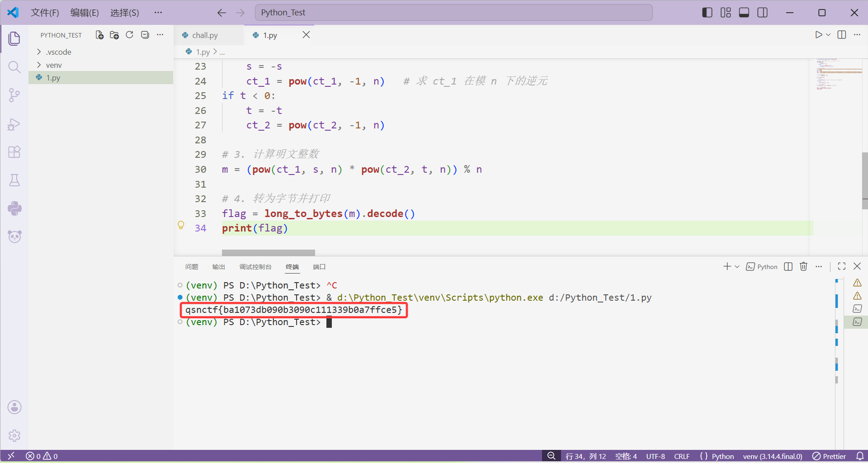Open run button dropdown arrow
The height and width of the screenshot is (463, 868).
coord(828,35)
